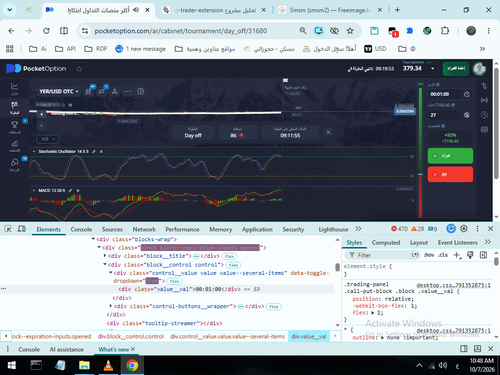Click the clock icon beside 00:01:00
This screenshot has width=500, height=375.
[x=467, y=94]
